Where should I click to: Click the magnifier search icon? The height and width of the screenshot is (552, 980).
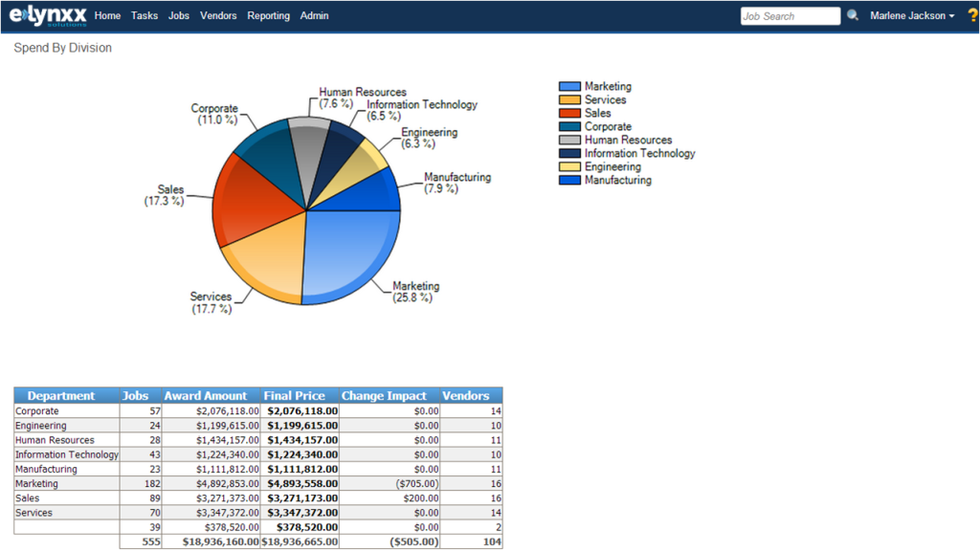[853, 15]
